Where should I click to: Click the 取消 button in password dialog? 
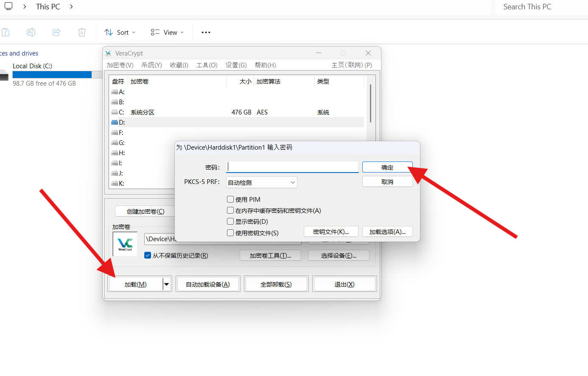click(x=387, y=181)
